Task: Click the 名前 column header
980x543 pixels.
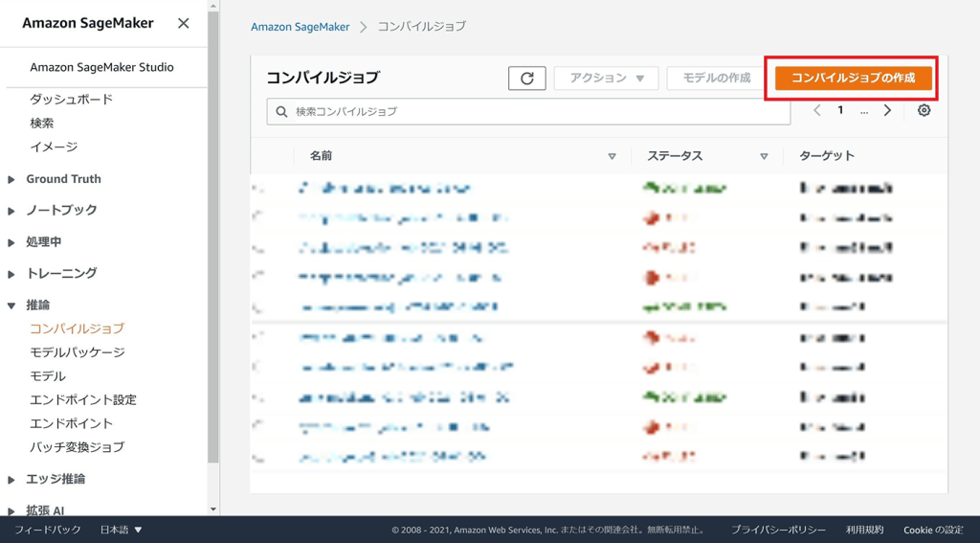Action: tap(322, 156)
